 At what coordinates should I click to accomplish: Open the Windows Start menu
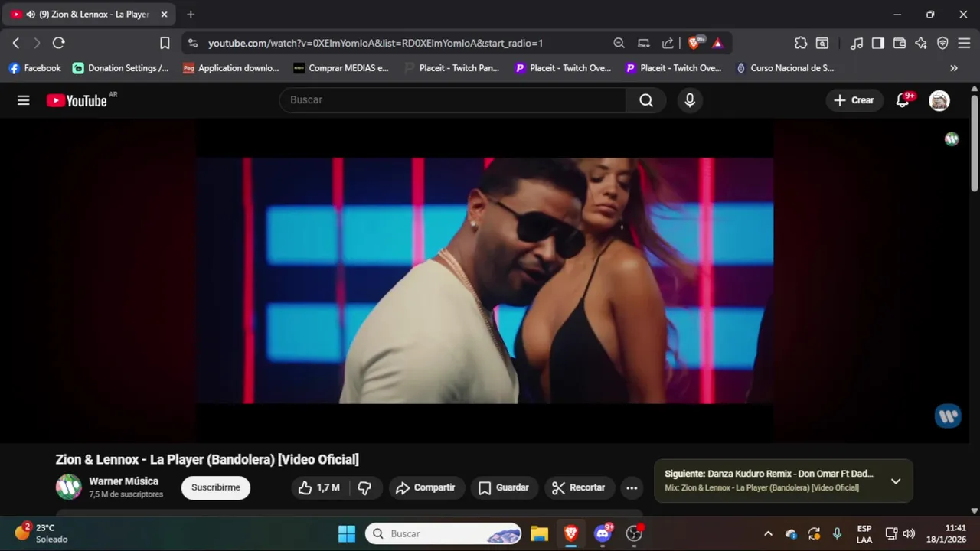(x=347, y=533)
